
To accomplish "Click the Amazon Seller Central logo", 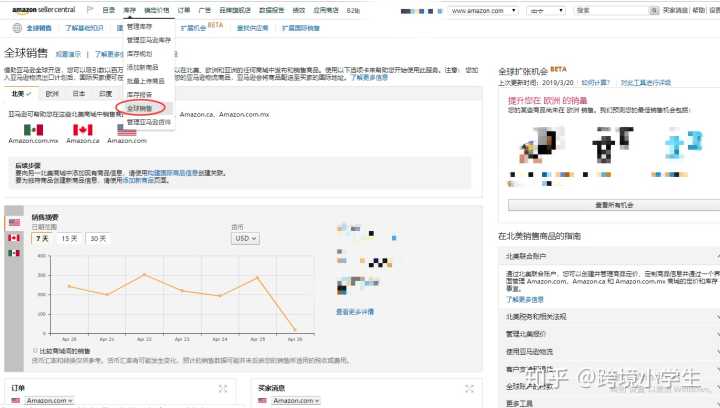I will click(x=44, y=9).
